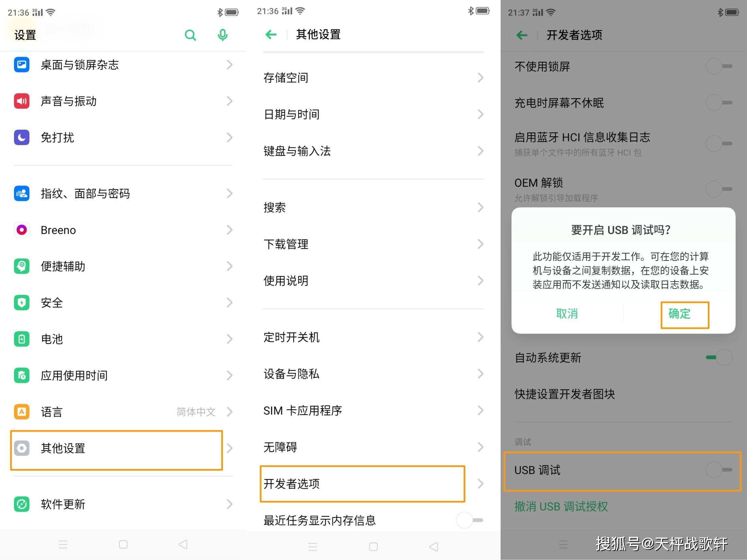Tap back nav icon on 其他设置 screen

[434, 547]
